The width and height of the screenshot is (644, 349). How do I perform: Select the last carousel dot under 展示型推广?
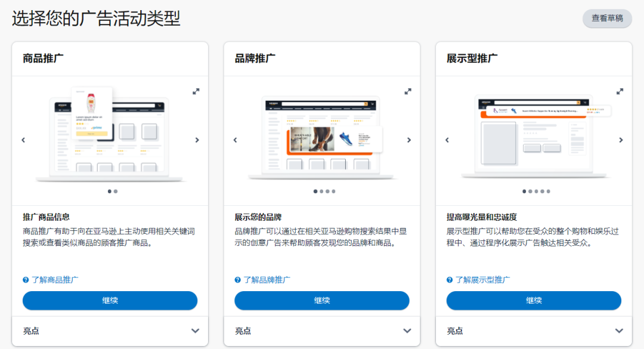[x=547, y=192]
